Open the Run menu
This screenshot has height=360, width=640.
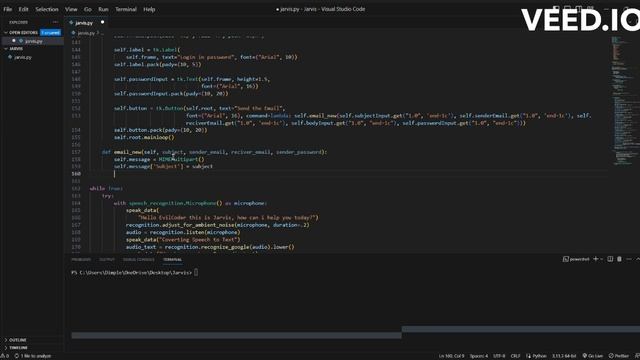(x=103, y=9)
